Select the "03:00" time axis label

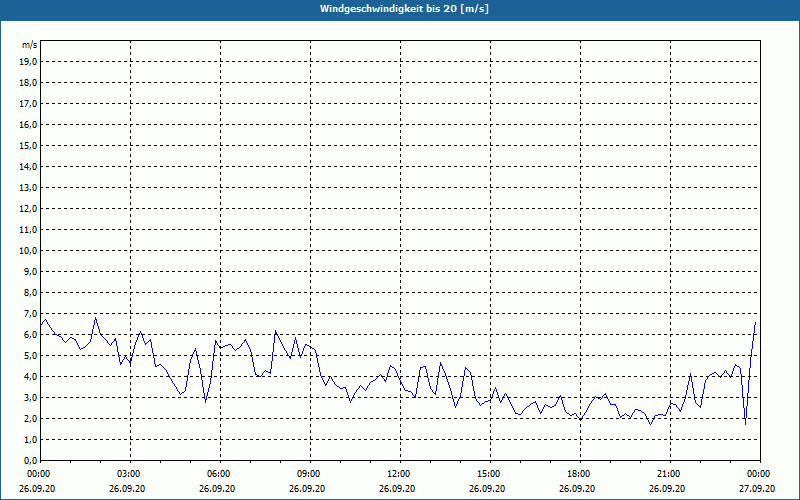point(128,474)
